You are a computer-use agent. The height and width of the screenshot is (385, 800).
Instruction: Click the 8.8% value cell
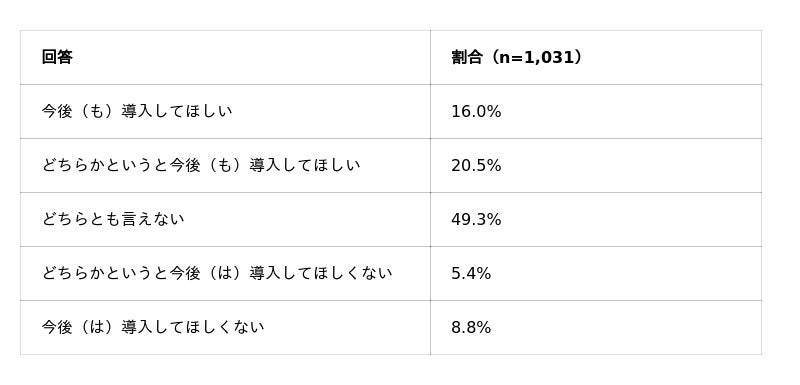[x=596, y=327]
